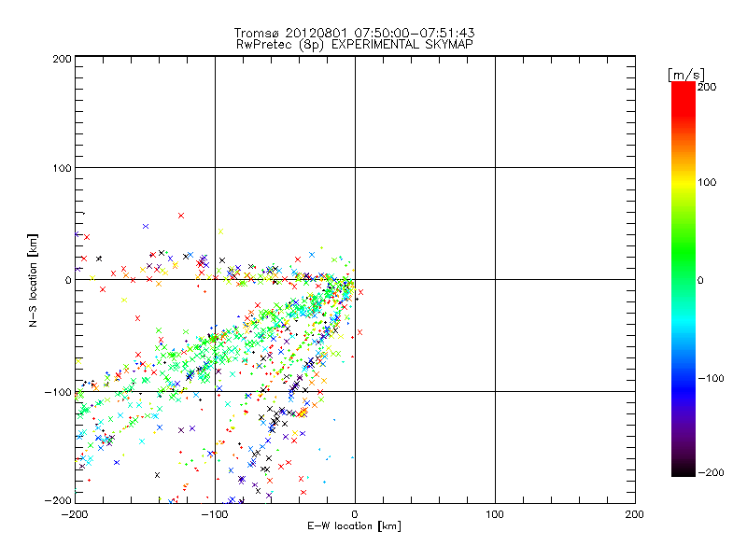
Task: Click x-axis tick label '200'
Action: click(635, 514)
